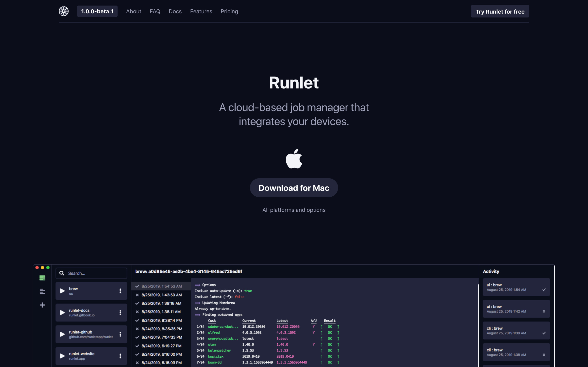The width and height of the screenshot is (588, 367).
Task: Start the runlet-github job
Action: point(62,334)
